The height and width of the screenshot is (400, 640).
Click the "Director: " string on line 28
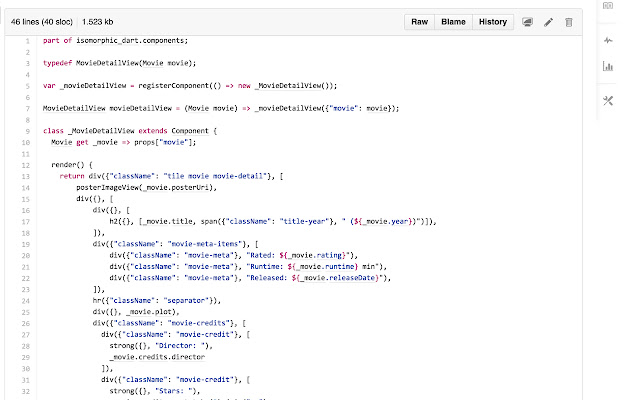[180, 345]
